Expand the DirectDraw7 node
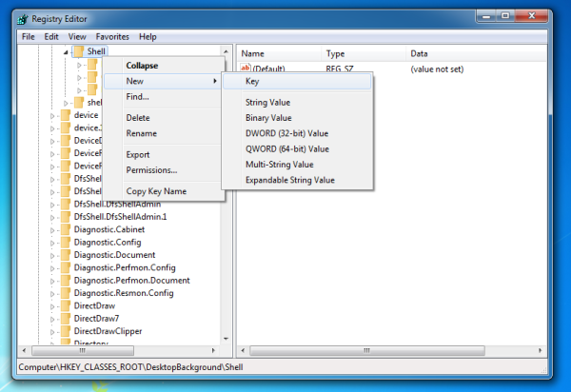Viewport: 571px width, 392px height. (52, 320)
